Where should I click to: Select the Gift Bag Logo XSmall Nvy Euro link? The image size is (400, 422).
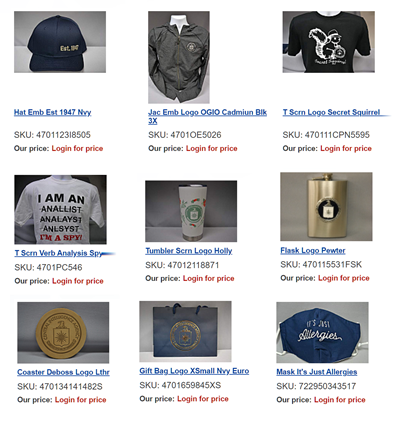point(194,371)
